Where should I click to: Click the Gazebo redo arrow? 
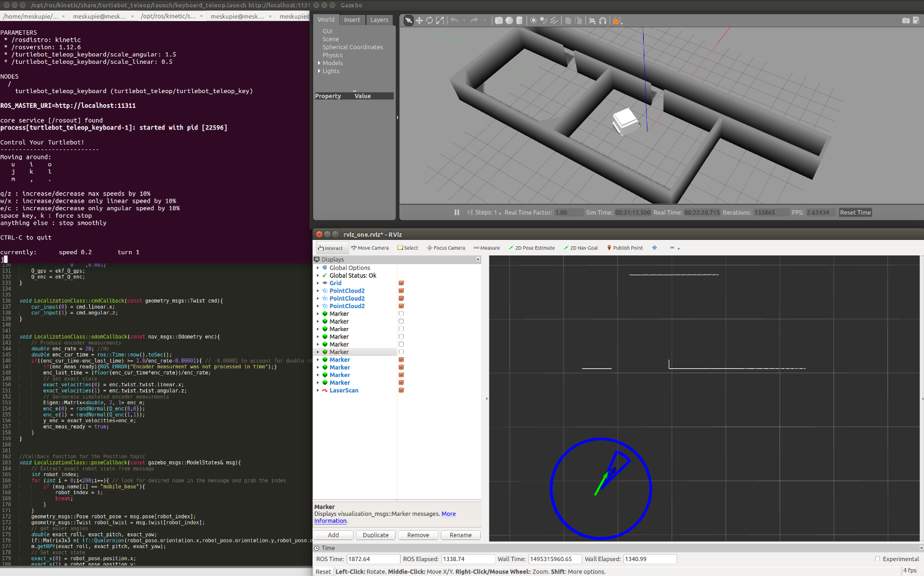(474, 20)
